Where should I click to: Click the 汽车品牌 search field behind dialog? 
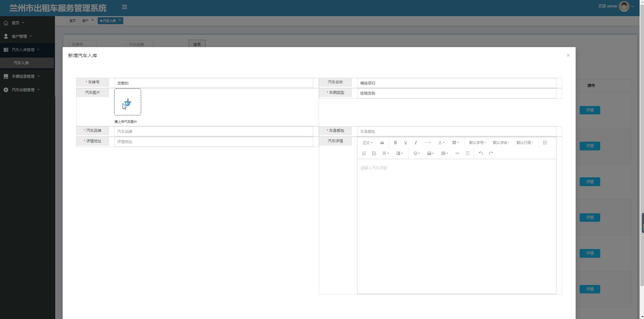click(x=140, y=44)
